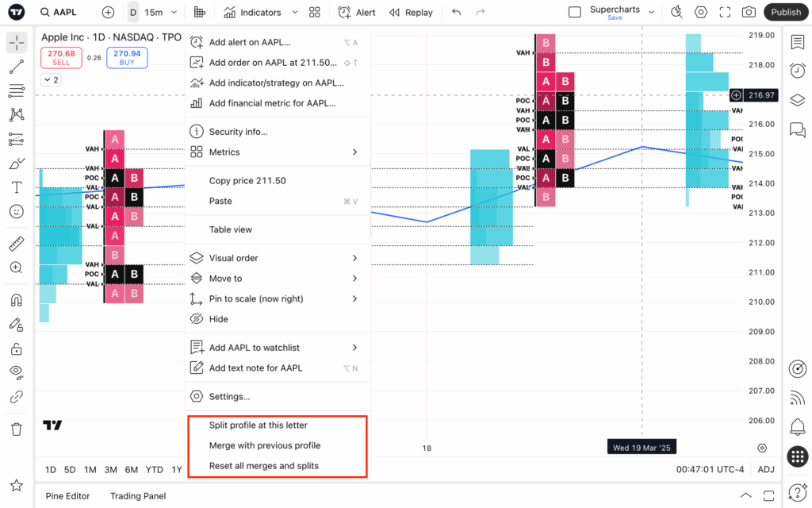Select the Text tool in left toolbar
This screenshot has width=812, height=508.
click(16, 187)
